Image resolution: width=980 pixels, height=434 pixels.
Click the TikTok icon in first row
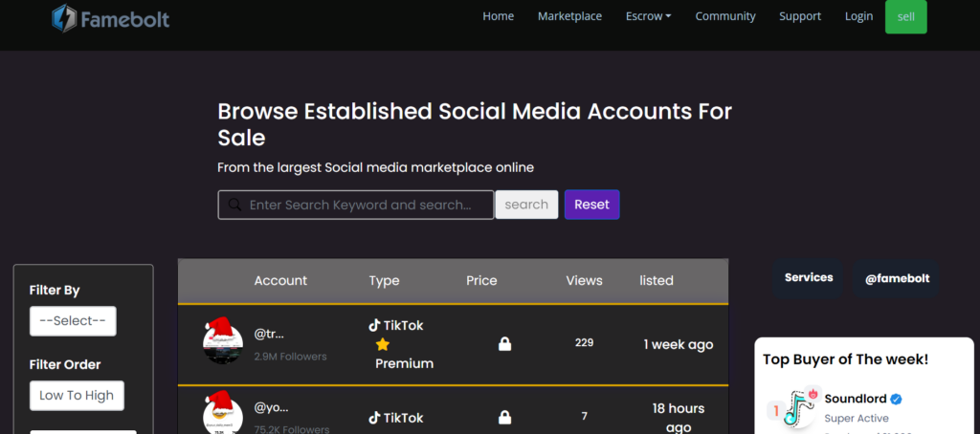click(x=374, y=325)
